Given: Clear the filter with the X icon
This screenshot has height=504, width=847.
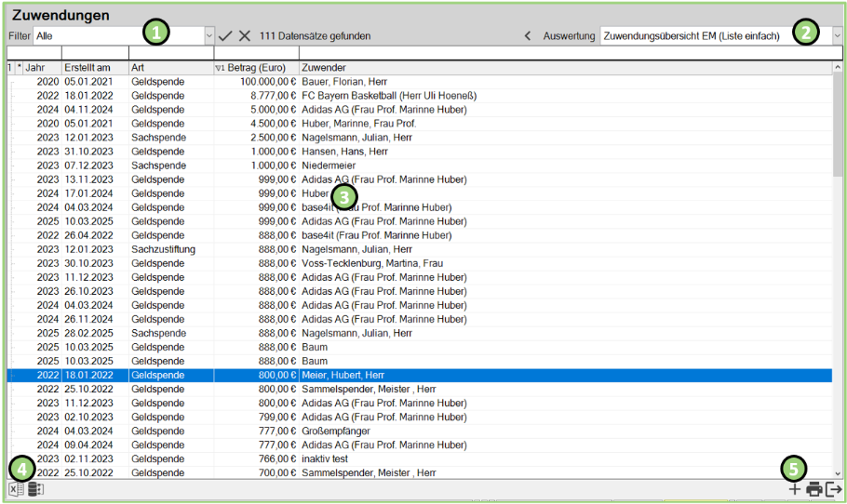Looking at the screenshot, I should (245, 35).
